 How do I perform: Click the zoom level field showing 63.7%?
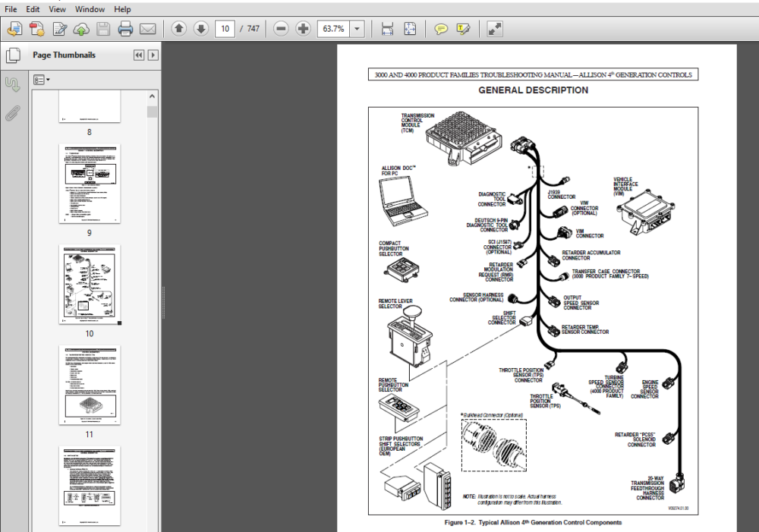pyautogui.click(x=333, y=29)
